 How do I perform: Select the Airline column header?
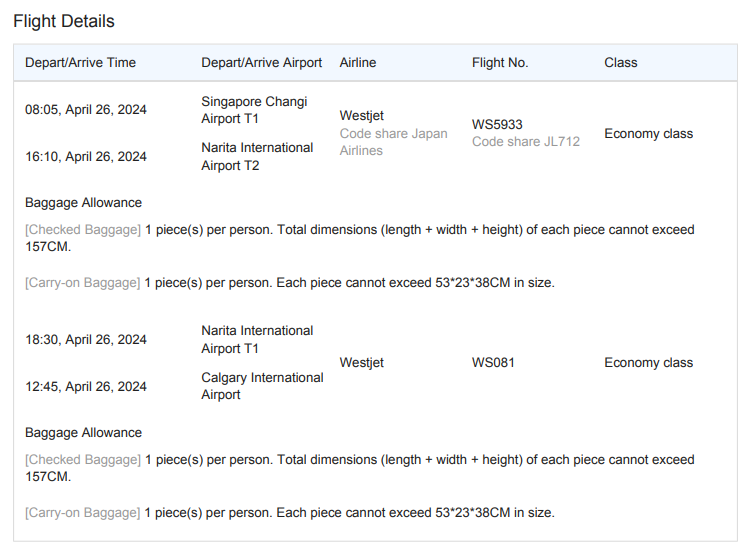pyautogui.click(x=358, y=62)
